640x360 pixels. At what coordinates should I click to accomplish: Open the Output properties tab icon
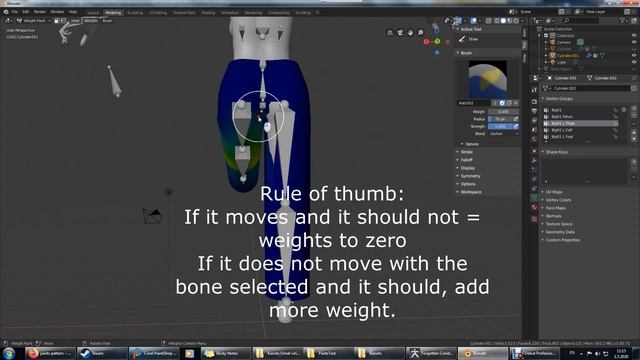pyautogui.click(x=534, y=111)
